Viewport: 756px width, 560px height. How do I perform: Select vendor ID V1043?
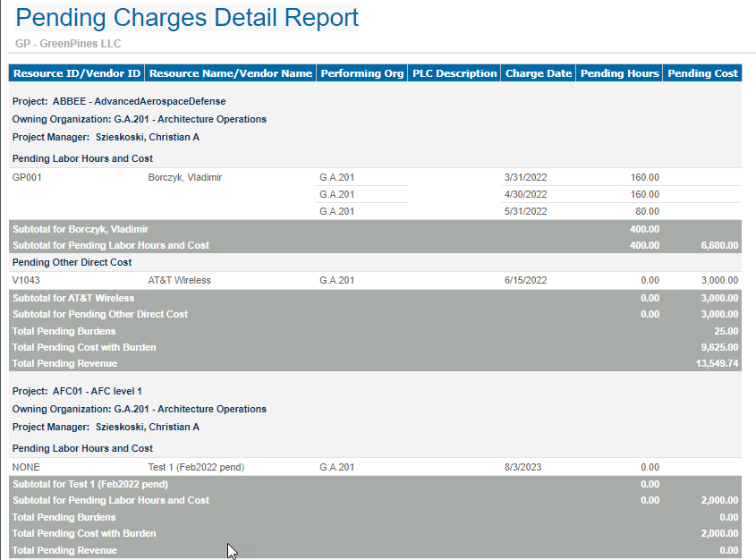26,280
